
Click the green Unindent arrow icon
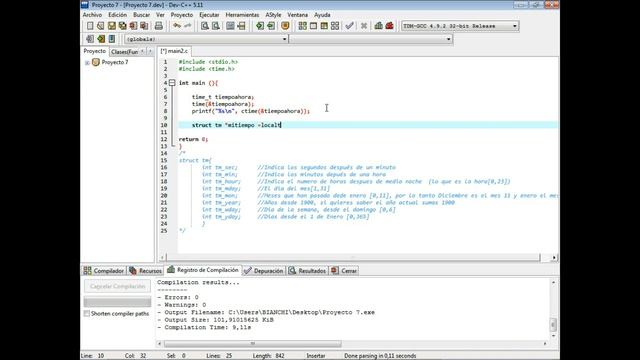click(x=271, y=26)
